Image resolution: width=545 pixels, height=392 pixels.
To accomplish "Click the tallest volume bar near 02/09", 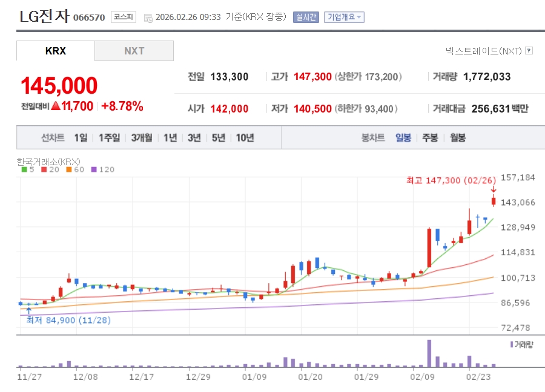I will (429, 353).
